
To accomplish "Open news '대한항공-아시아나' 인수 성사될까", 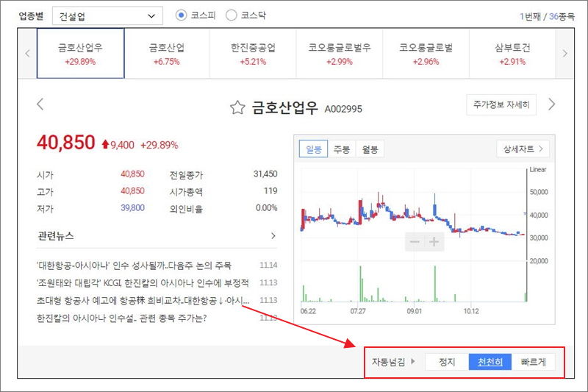I will click(x=134, y=266).
